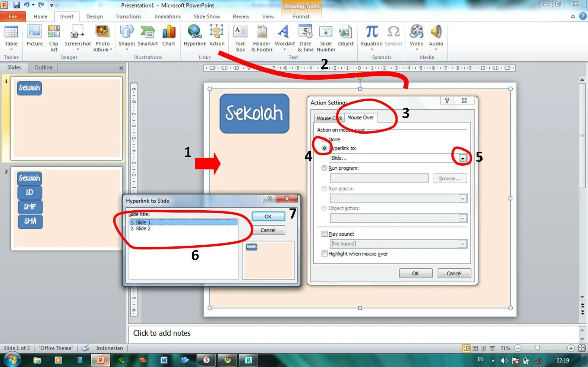Insert an Equation
The height and width of the screenshot is (367, 588).
tap(372, 38)
